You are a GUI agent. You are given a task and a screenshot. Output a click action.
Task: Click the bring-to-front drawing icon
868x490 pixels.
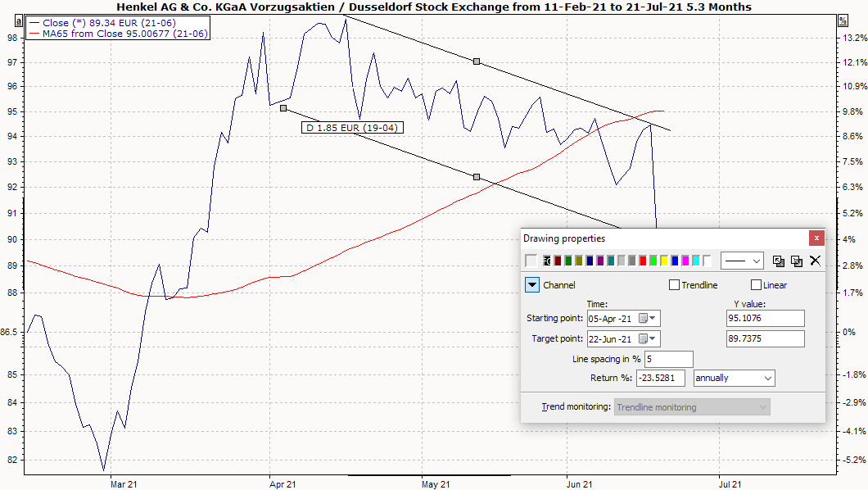(x=779, y=261)
